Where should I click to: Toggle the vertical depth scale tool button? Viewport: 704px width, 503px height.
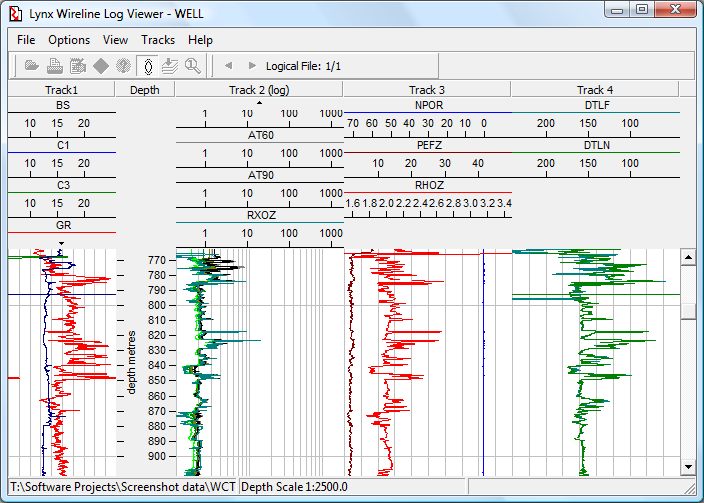click(147, 66)
